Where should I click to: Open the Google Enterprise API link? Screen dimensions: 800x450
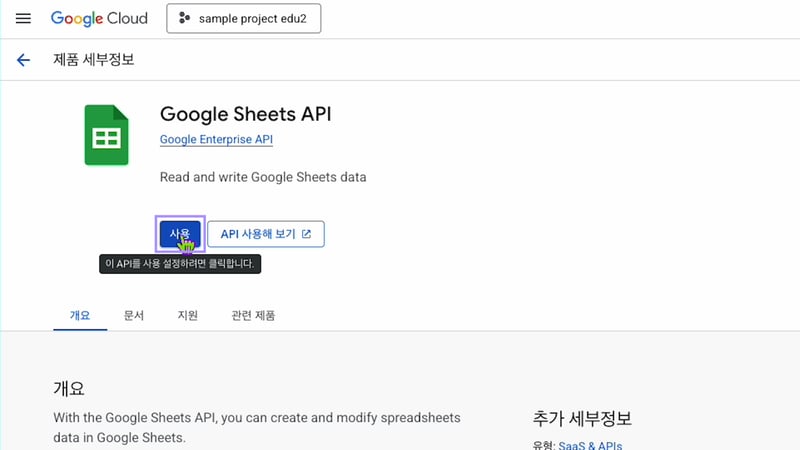point(216,139)
